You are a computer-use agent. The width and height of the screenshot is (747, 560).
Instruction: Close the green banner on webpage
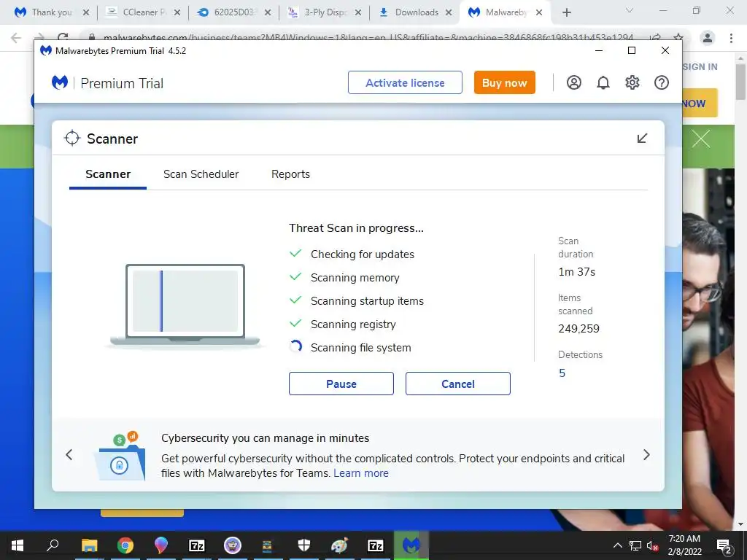(701, 139)
